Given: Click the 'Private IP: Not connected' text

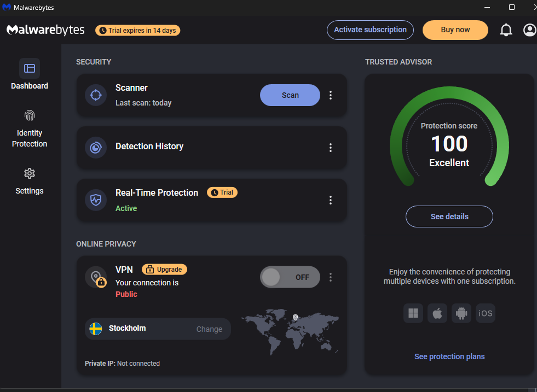Looking at the screenshot, I should pos(122,363).
